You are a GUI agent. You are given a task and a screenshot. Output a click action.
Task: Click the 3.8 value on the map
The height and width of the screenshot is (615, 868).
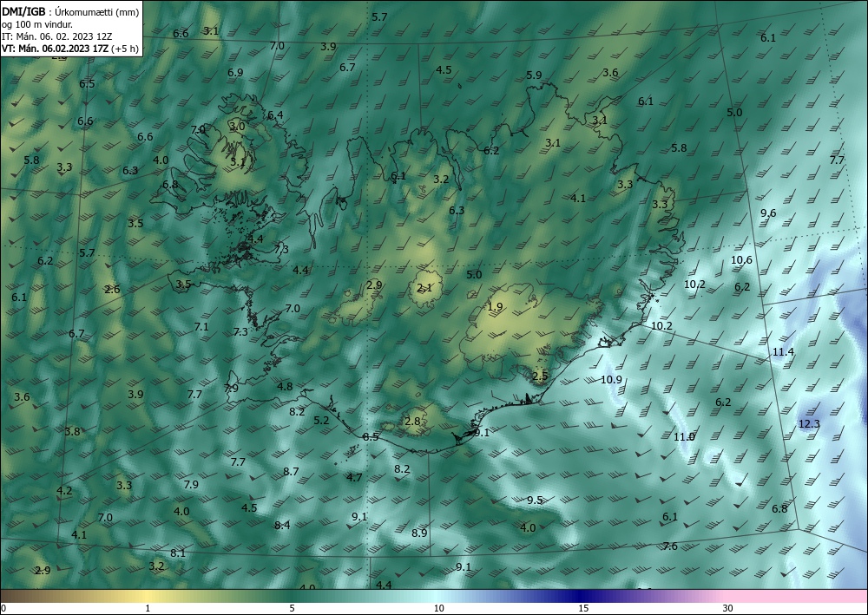click(73, 431)
